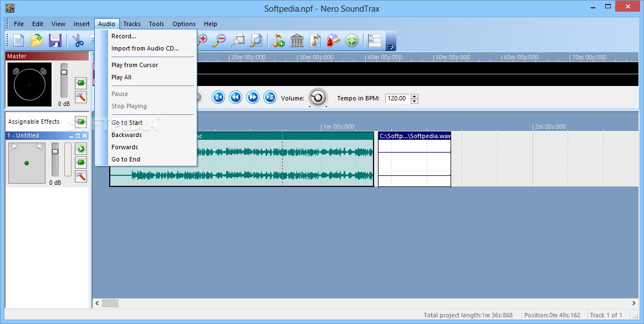Screen dimensions: 644x324
Task: Select Import from Audio CD...
Action: 146,48
